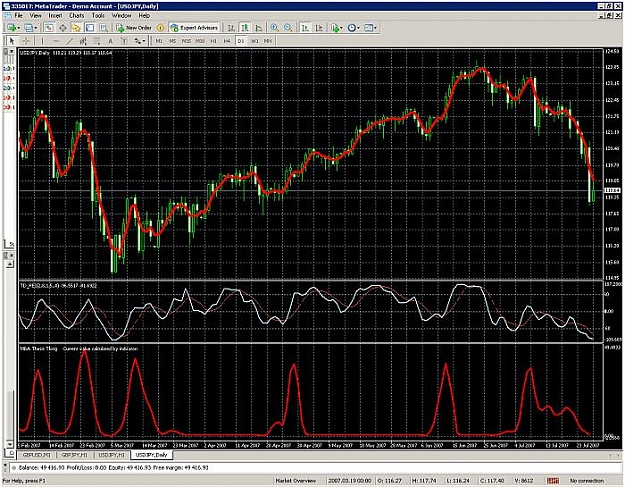Open the Strategy Tester magnifier icon
Screen dimensions: 625x487
(104, 28)
